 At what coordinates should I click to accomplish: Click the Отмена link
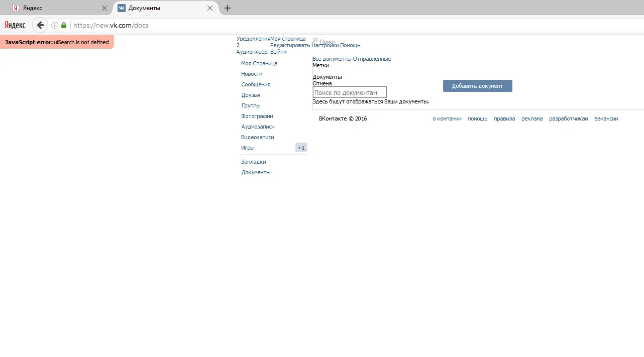coord(322,83)
